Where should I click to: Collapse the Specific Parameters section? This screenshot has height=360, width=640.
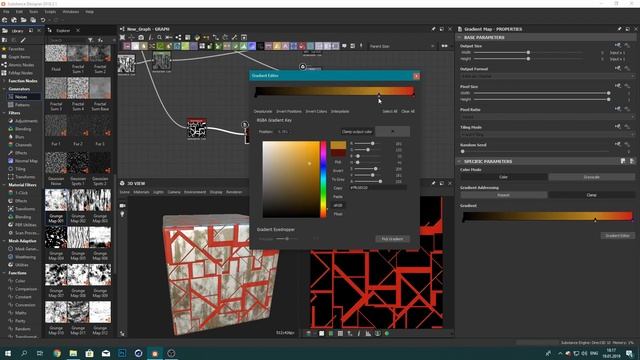pyautogui.click(x=460, y=162)
